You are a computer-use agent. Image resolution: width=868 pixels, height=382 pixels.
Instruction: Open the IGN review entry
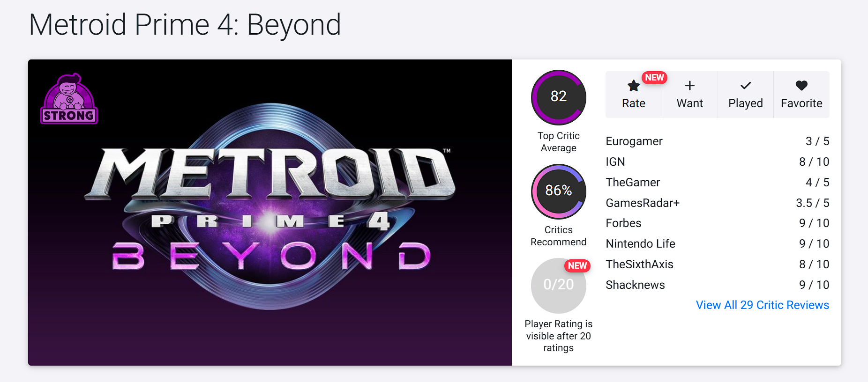[615, 162]
